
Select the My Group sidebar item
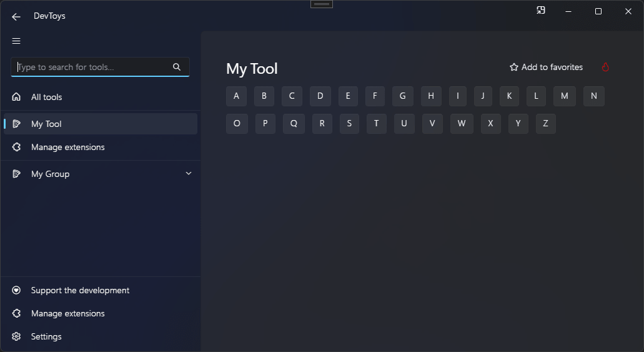point(101,174)
